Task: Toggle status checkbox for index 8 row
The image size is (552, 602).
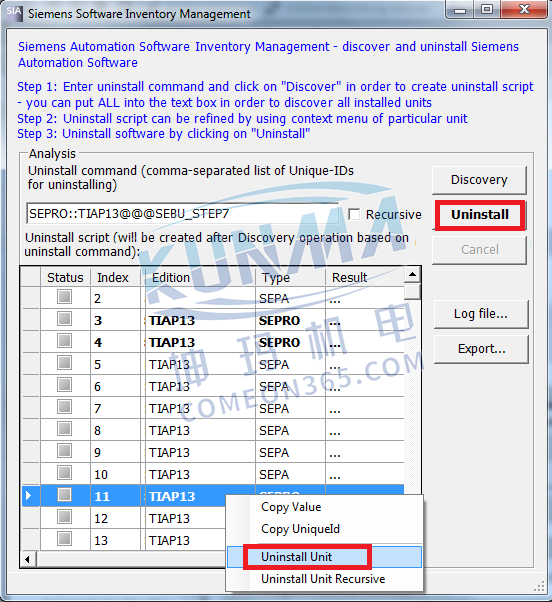Action: pyautogui.click(x=64, y=428)
